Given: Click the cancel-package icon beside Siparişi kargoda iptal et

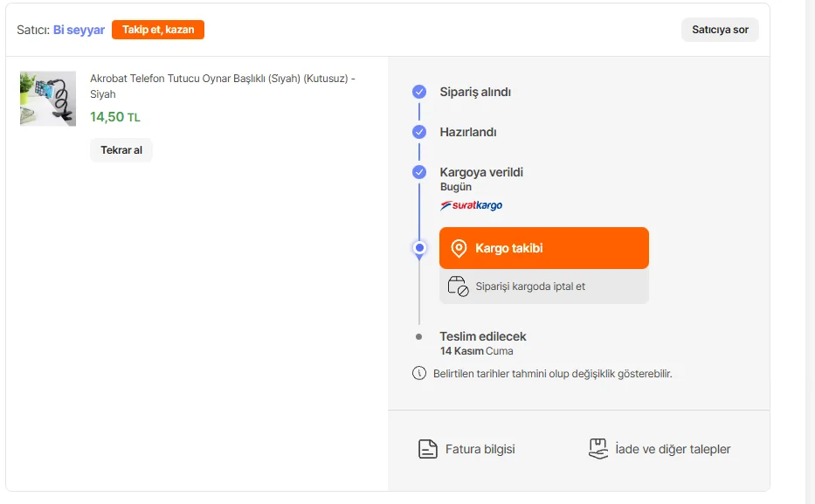Looking at the screenshot, I should click(x=458, y=287).
